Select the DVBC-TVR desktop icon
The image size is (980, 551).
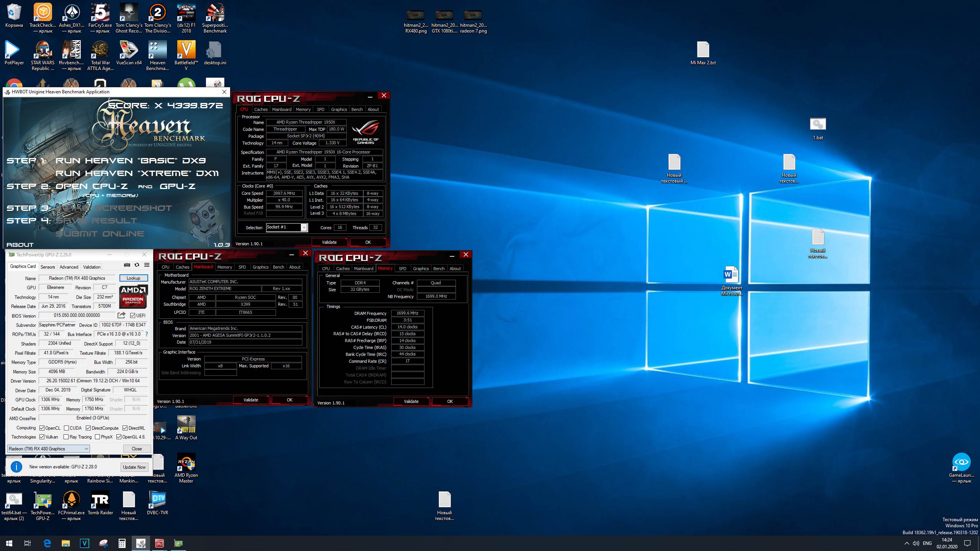[158, 503]
